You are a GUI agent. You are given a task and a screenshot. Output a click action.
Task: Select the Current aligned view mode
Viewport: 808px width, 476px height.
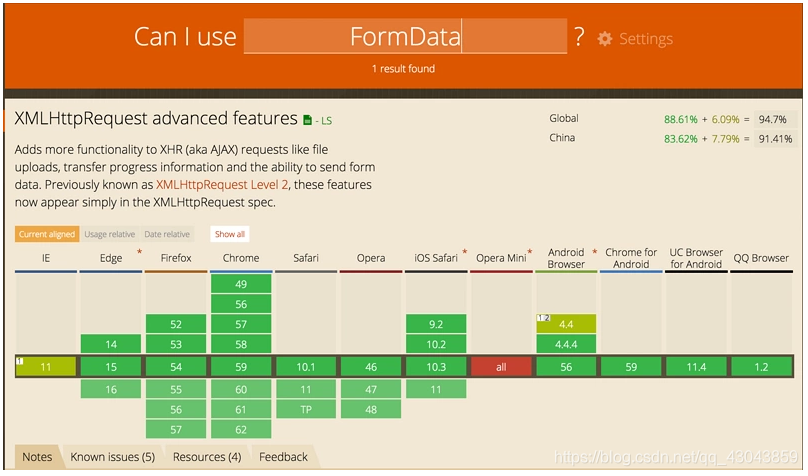(x=47, y=234)
